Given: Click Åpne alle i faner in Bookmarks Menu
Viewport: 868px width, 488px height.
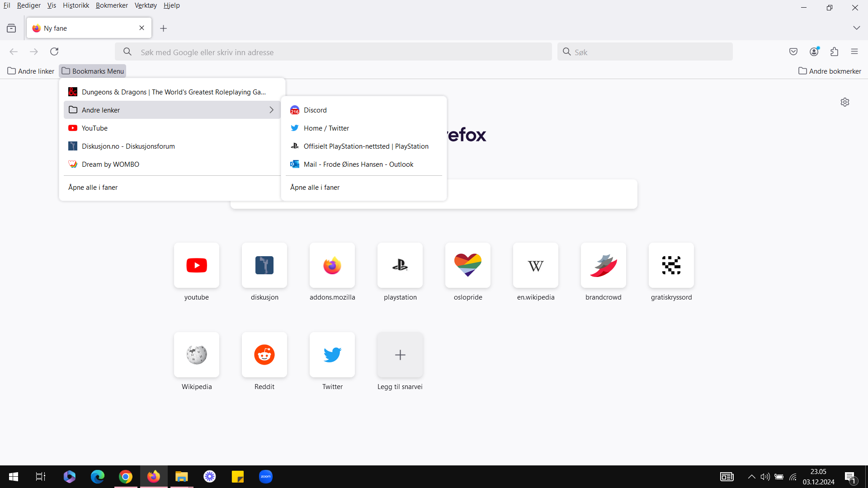Looking at the screenshot, I should pyautogui.click(x=172, y=187).
